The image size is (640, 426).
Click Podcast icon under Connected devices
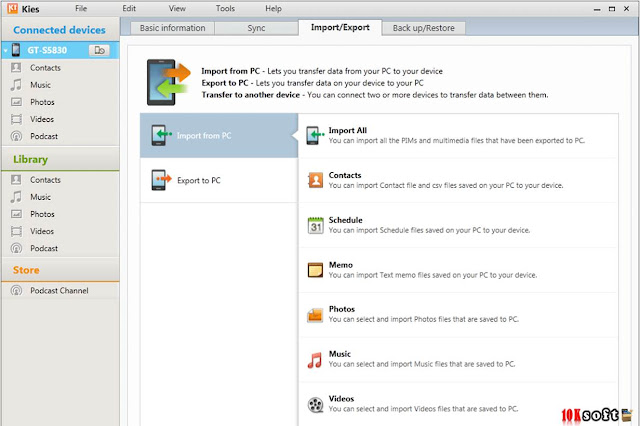tap(16, 136)
